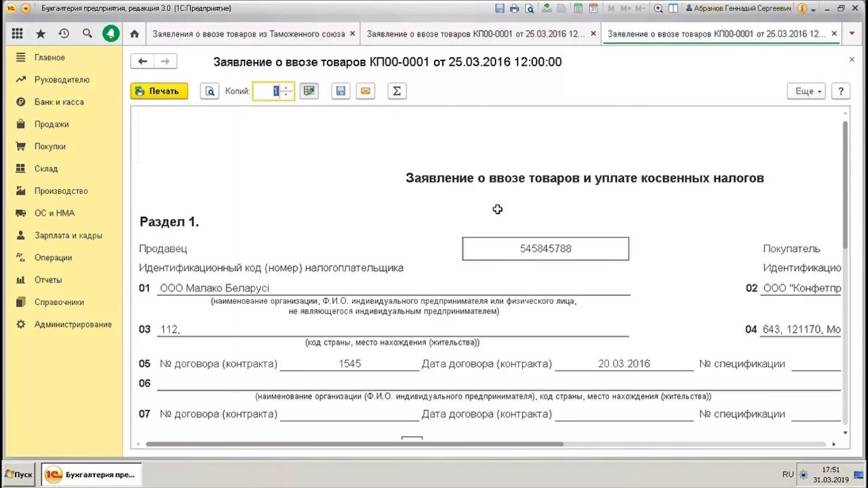Open the sections menu grid icon
The height and width of the screenshot is (488, 868).
click(17, 34)
